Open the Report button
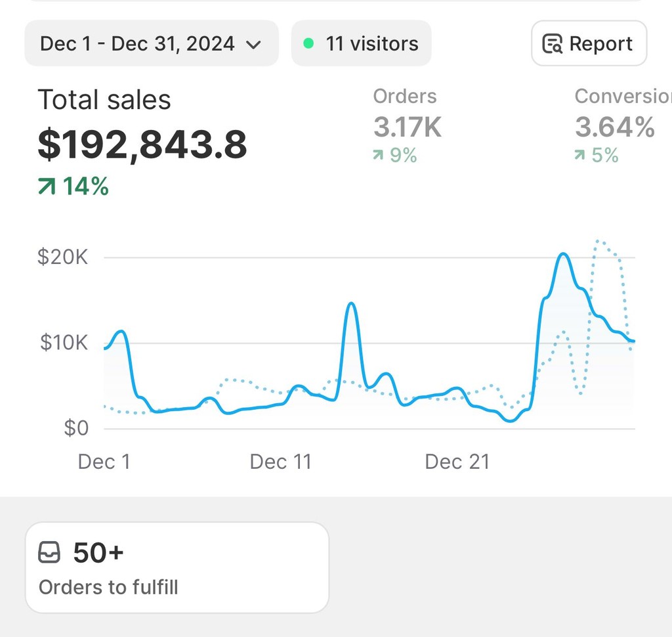Screen dimensions: 672x637 pyautogui.click(x=589, y=43)
